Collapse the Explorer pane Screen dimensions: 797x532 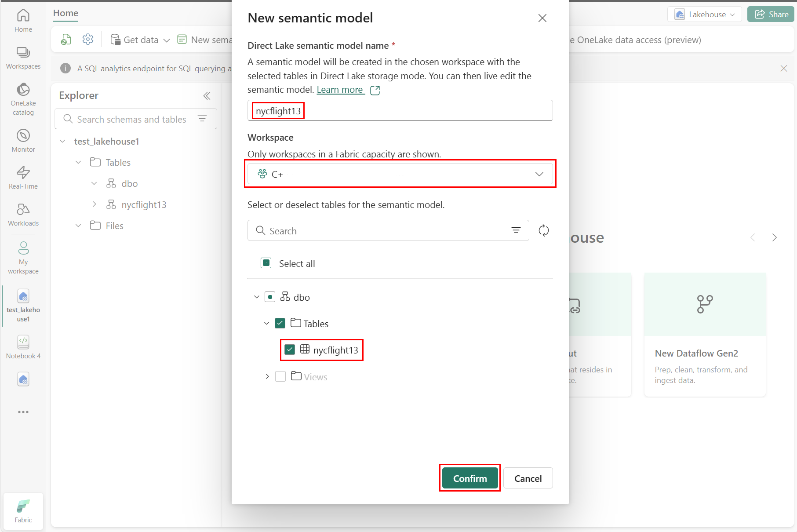click(207, 96)
